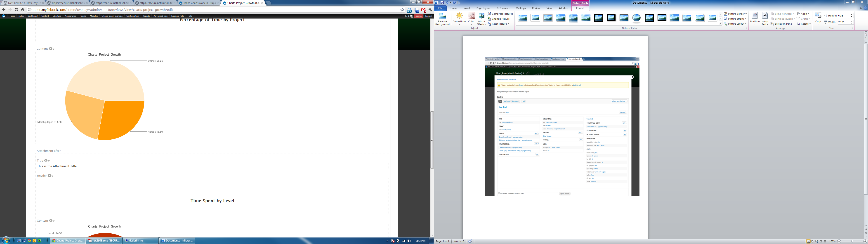This screenshot has width=868, height=244.
Task: Open the Corrections picture adjustments
Action: coord(459,19)
